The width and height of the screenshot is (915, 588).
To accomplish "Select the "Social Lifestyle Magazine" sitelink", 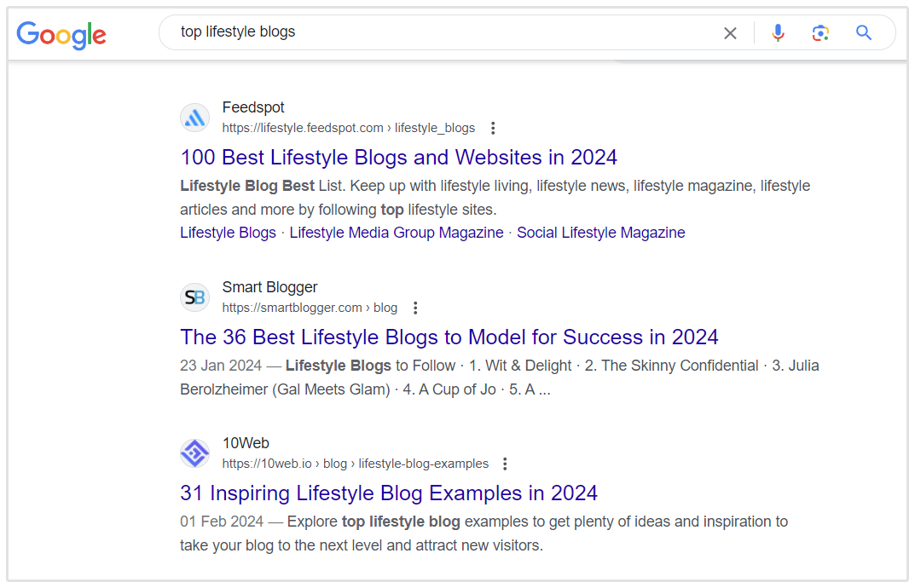I will point(600,233).
